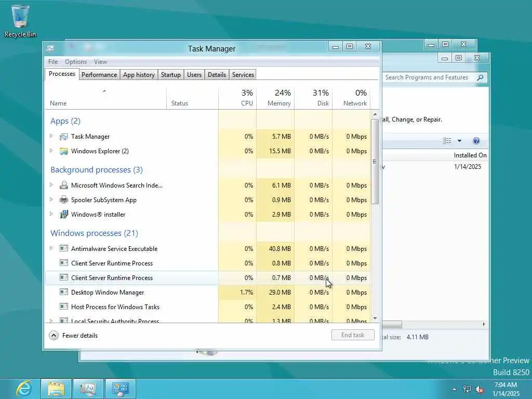532x399 pixels.
Task: Expand the Windows Explorer (2) row
Action: click(51, 151)
